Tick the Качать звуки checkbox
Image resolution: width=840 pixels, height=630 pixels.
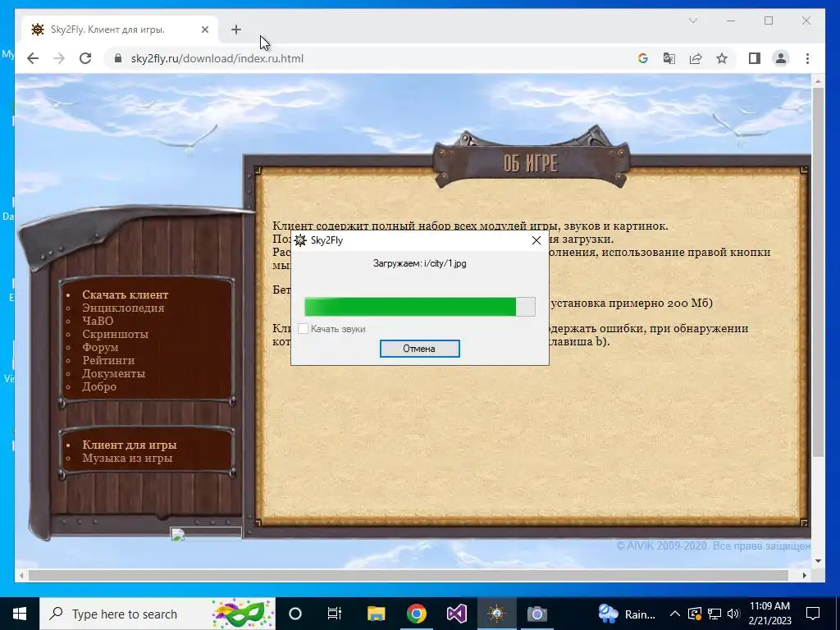coord(304,328)
